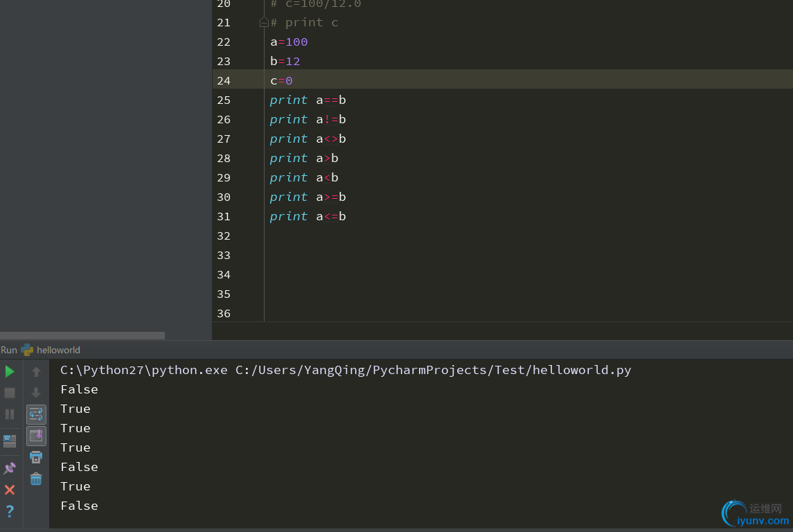Toggle the Scroll to end icon
Screen dimensions: 793x532
coord(36,436)
